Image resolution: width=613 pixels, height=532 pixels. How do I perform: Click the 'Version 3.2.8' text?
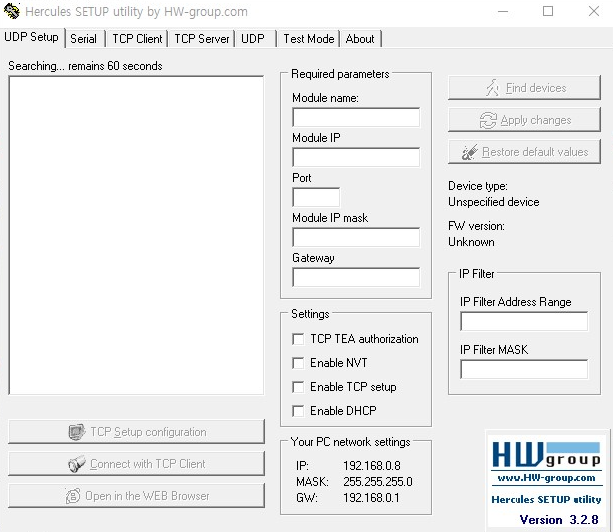coord(559,520)
